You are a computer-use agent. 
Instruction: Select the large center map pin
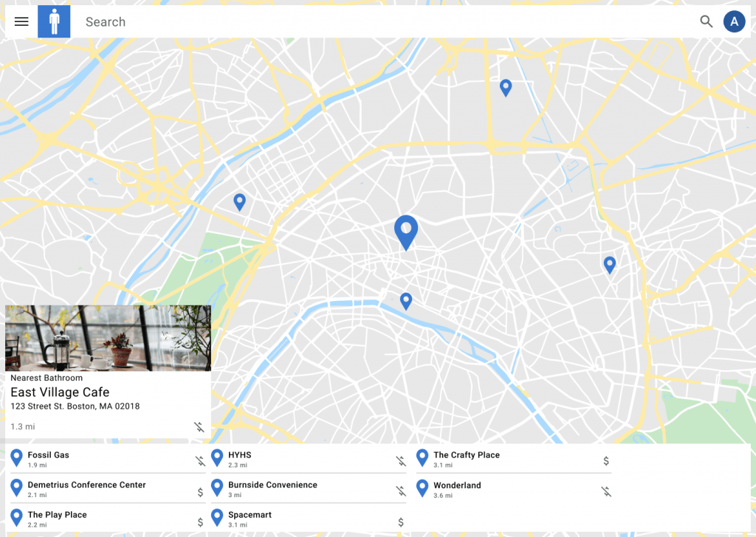pos(406,231)
